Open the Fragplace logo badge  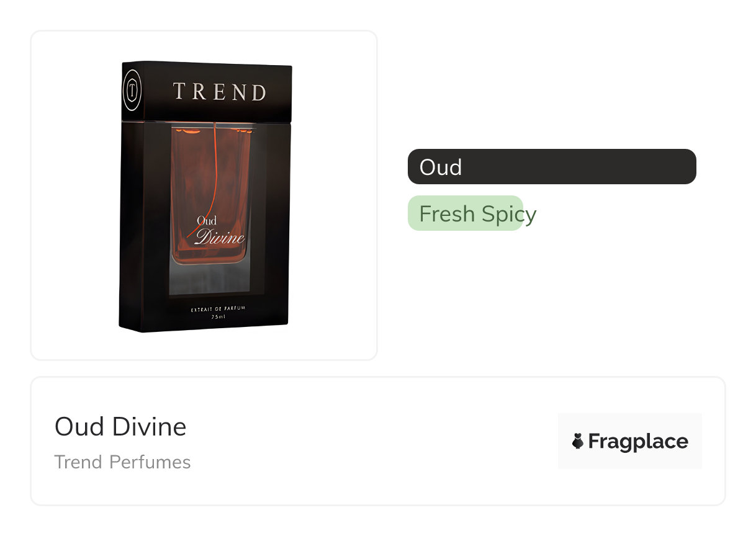point(629,441)
